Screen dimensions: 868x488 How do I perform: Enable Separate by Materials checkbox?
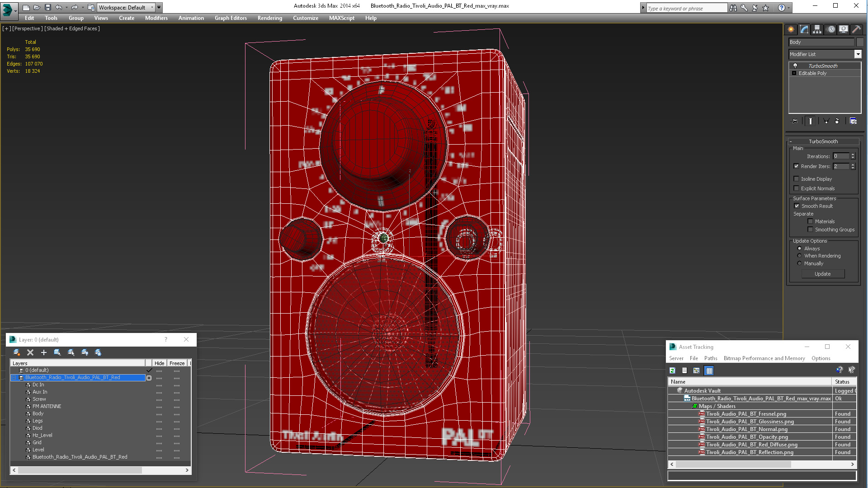(x=810, y=221)
